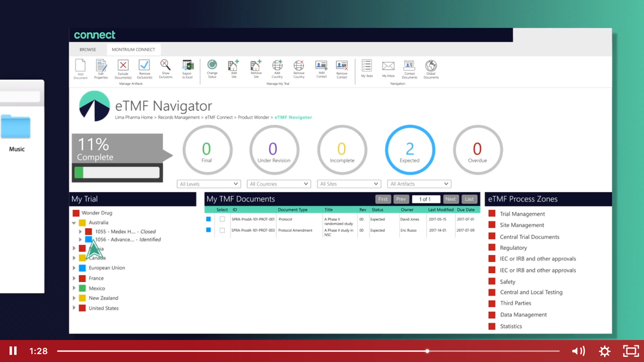Select the Overdue documents circle

(x=478, y=150)
